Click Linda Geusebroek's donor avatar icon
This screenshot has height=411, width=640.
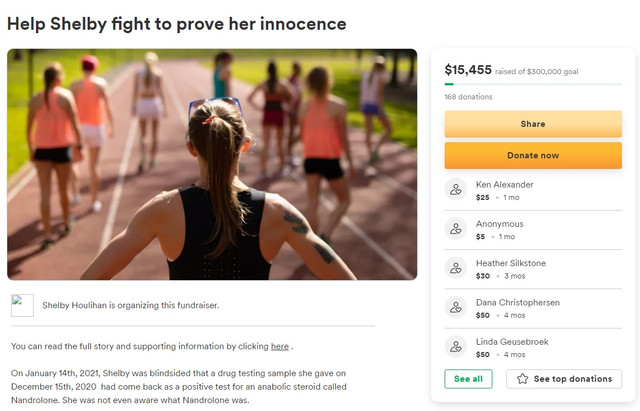456,347
